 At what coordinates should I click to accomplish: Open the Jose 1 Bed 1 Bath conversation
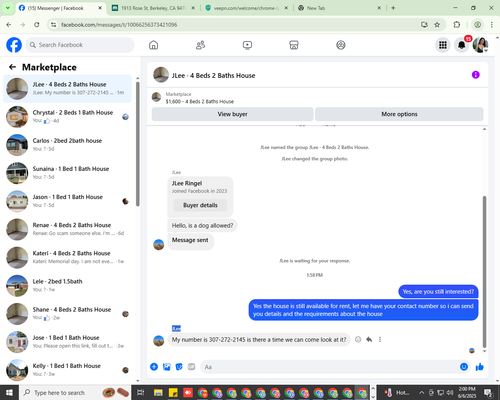click(67, 342)
